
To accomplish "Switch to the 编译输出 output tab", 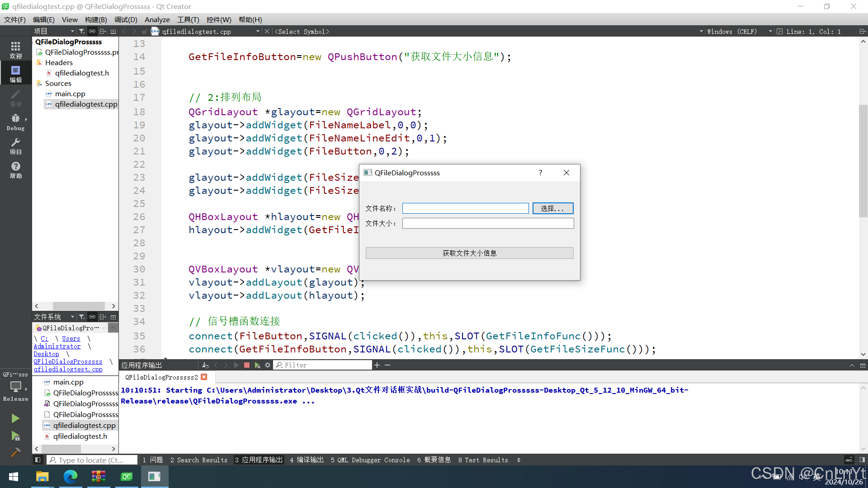I will 307,460.
